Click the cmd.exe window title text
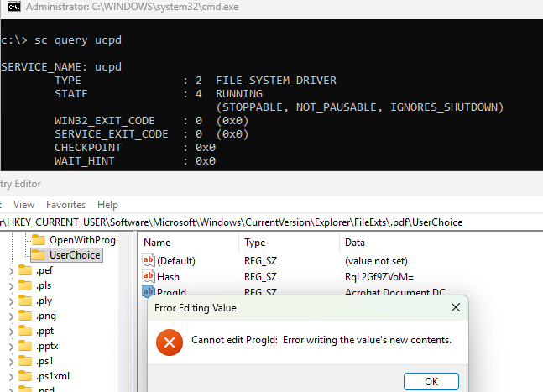 click(133, 7)
